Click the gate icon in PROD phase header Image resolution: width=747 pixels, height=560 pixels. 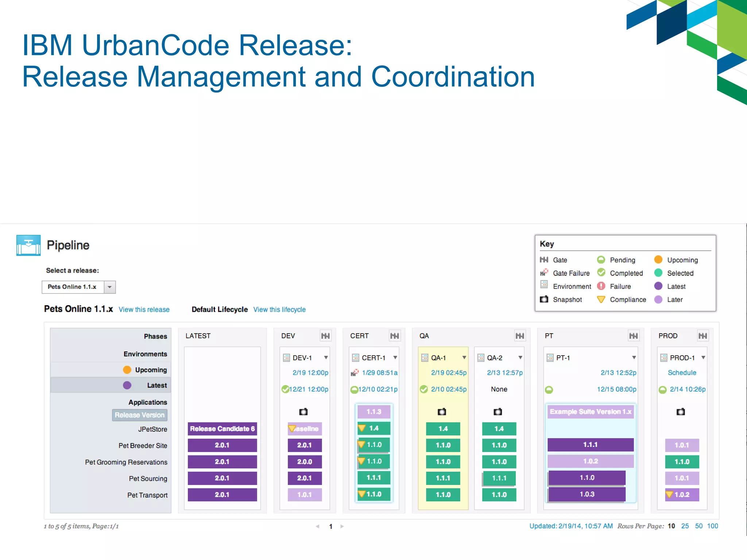point(703,336)
